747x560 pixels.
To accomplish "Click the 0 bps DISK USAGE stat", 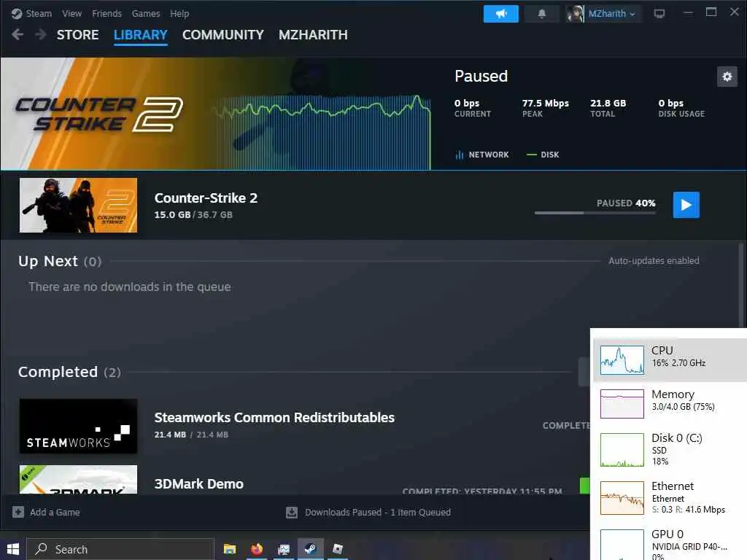I will [681, 108].
